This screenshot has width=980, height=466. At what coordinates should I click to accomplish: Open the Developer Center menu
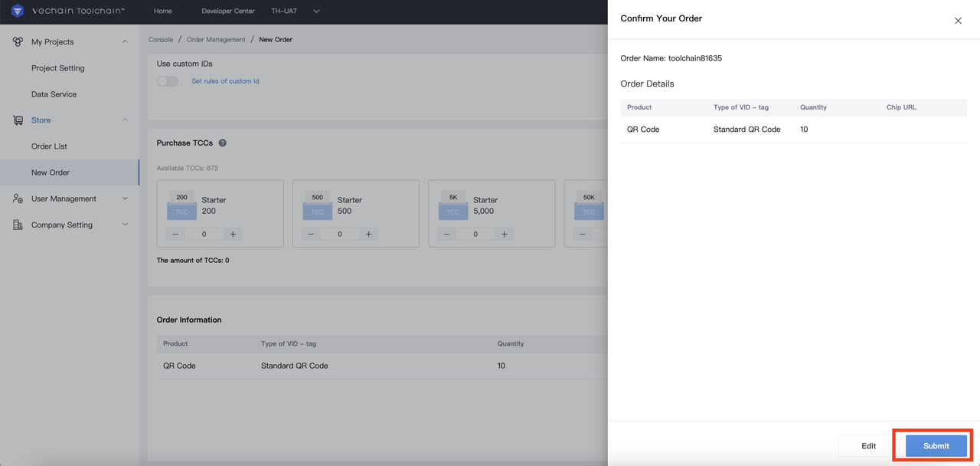[228, 11]
